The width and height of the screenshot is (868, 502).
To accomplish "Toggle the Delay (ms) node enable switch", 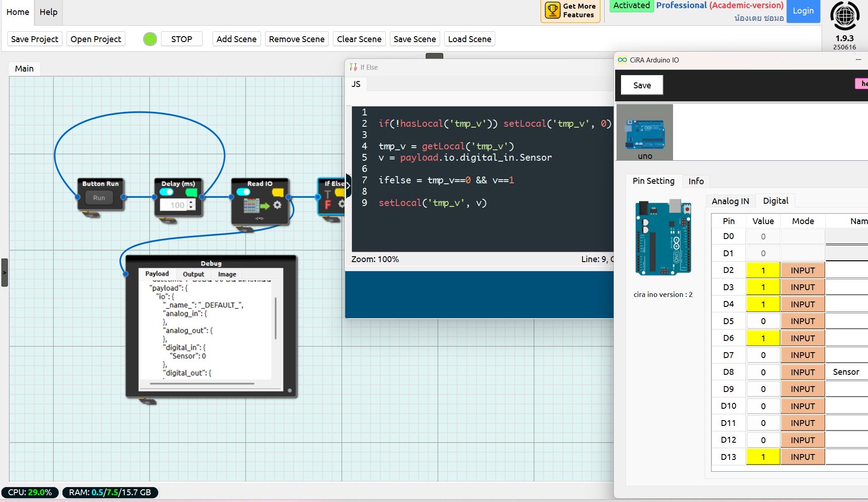I will [166, 192].
